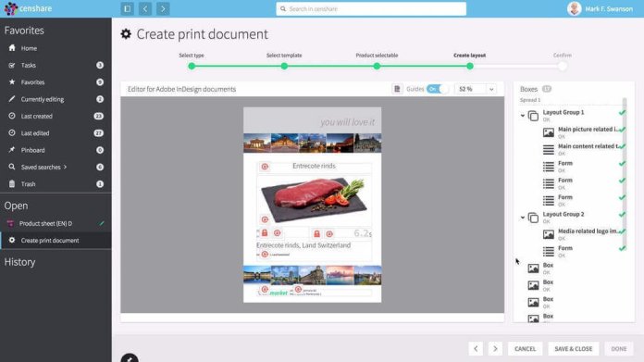Click top city photo strip in layout
Image resolution: width=644 pixels, height=362 pixels.
pyautogui.click(x=312, y=143)
